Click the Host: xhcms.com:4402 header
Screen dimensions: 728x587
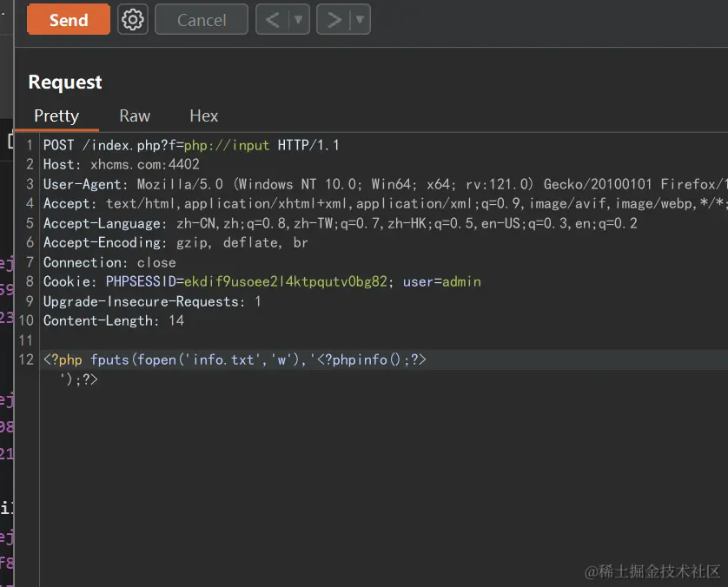[121, 164]
